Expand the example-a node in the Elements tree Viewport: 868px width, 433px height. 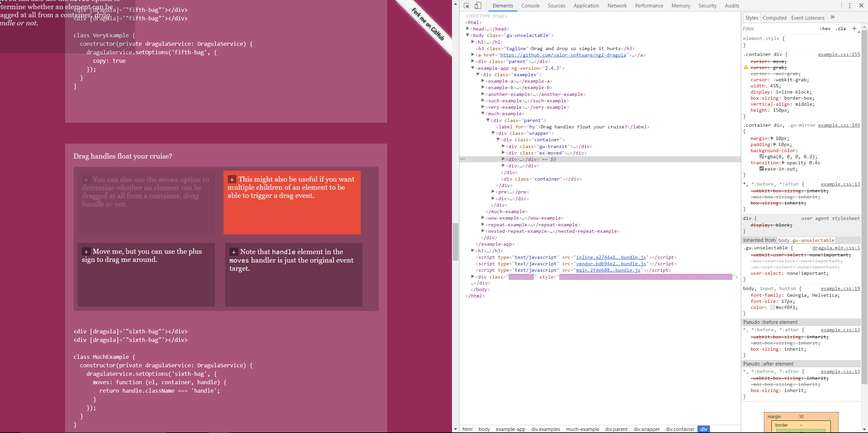coord(482,81)
